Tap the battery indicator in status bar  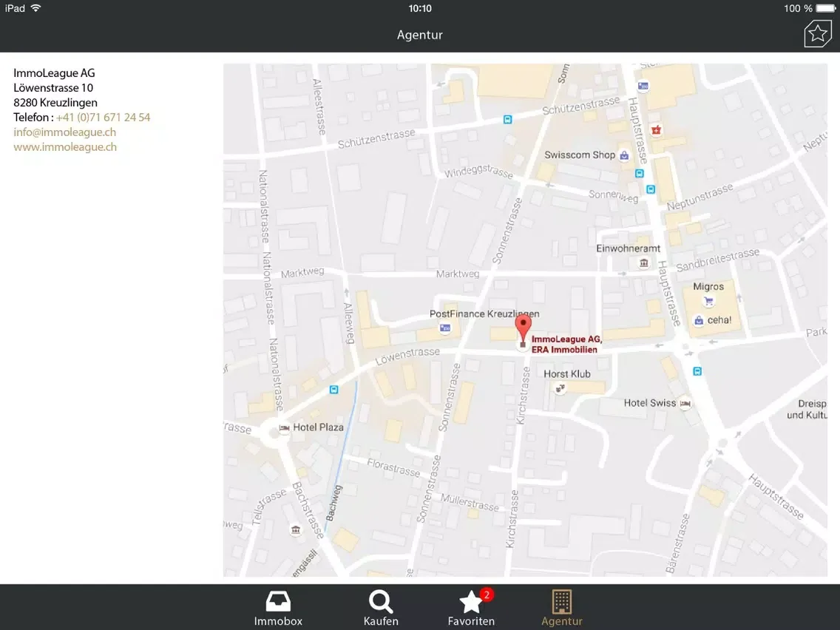coord(825,8)
